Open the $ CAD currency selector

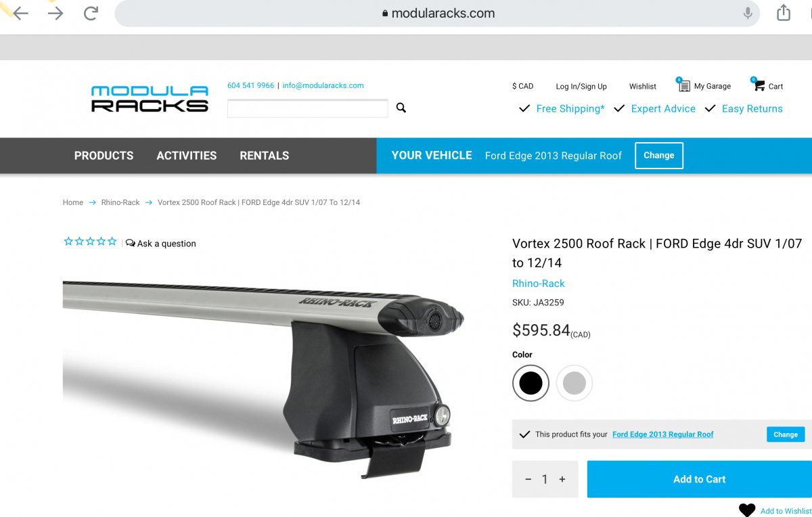[x=522, y=86]
